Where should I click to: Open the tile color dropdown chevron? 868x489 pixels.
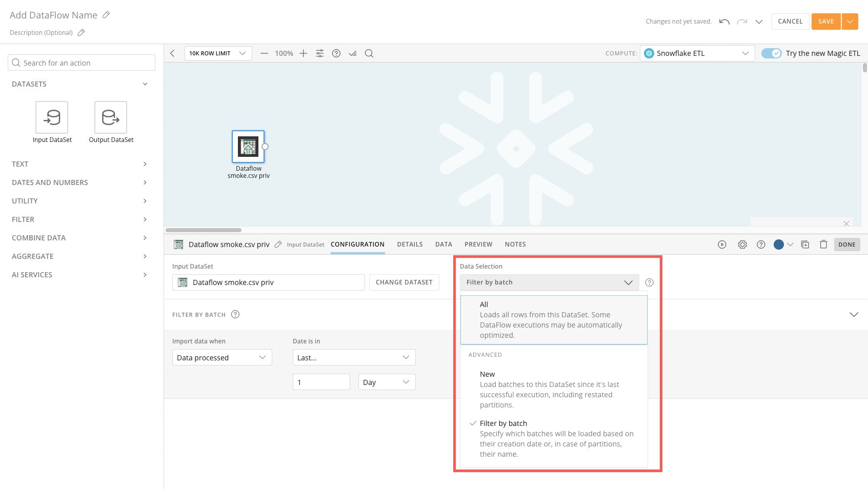coord(790,244)
